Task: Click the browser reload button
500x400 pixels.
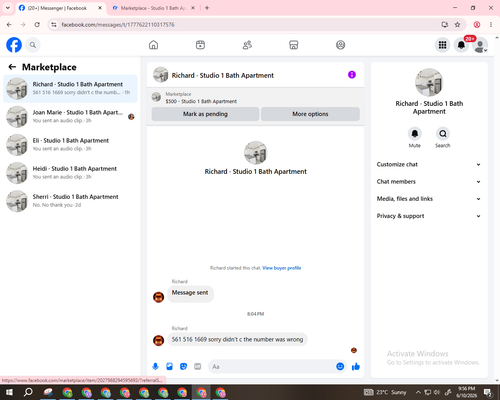Action: [37, 25]
